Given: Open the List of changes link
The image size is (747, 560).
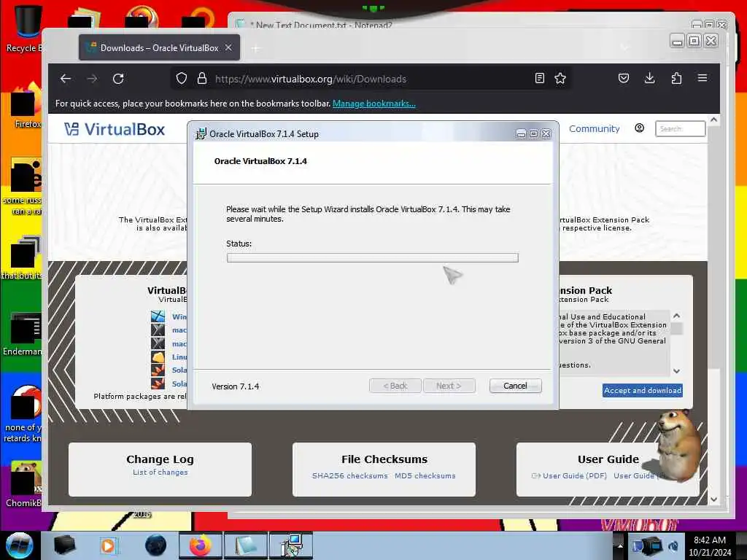Looking at the screenshot, I should (x=160, y=472).
